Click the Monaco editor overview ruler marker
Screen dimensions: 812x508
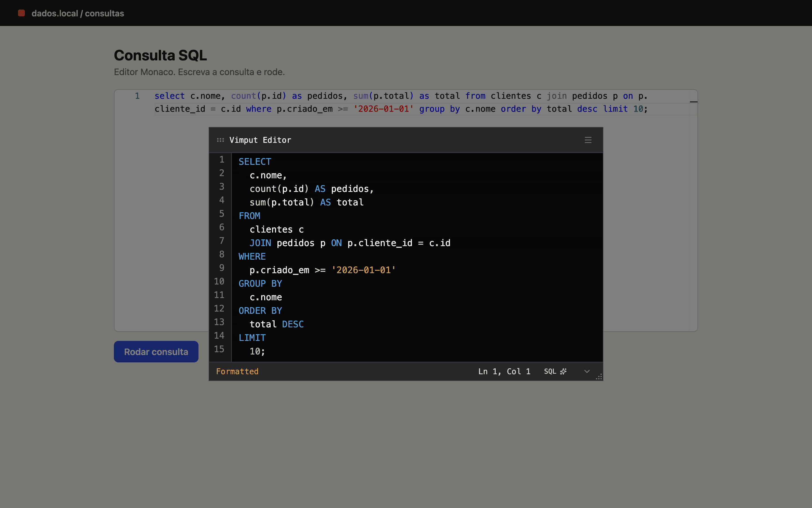point(694,102)
